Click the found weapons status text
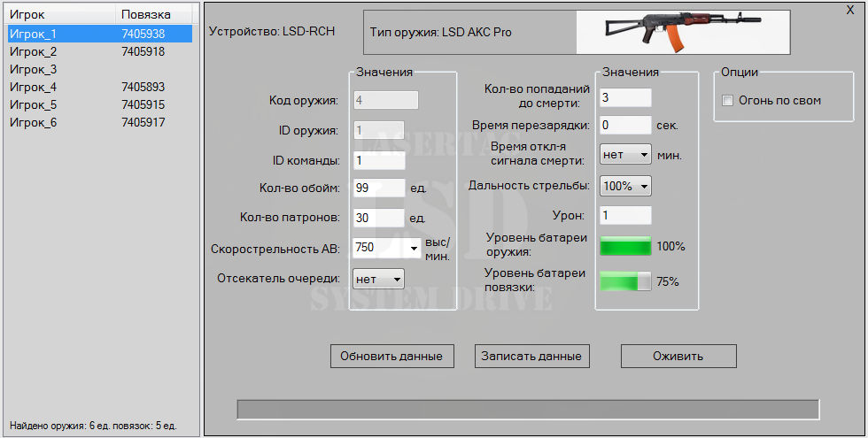 93,426
